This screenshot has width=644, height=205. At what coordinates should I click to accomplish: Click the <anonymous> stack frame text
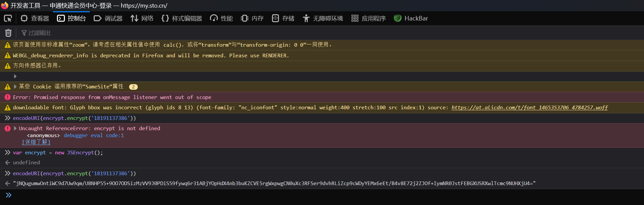click(43, 135)
